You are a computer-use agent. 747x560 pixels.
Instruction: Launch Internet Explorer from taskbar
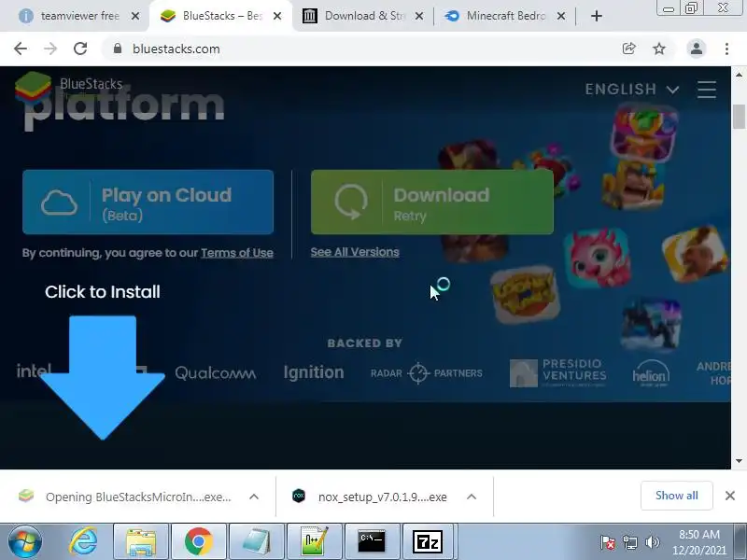click(x=83, y=541)
